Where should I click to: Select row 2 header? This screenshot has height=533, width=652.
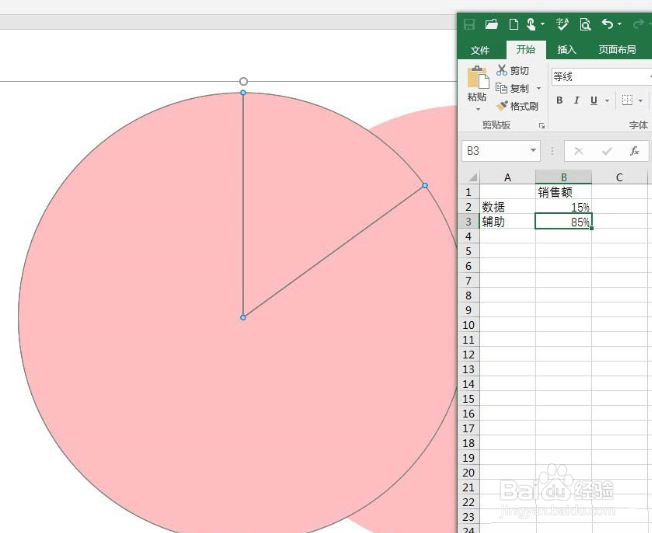(469, 207)
